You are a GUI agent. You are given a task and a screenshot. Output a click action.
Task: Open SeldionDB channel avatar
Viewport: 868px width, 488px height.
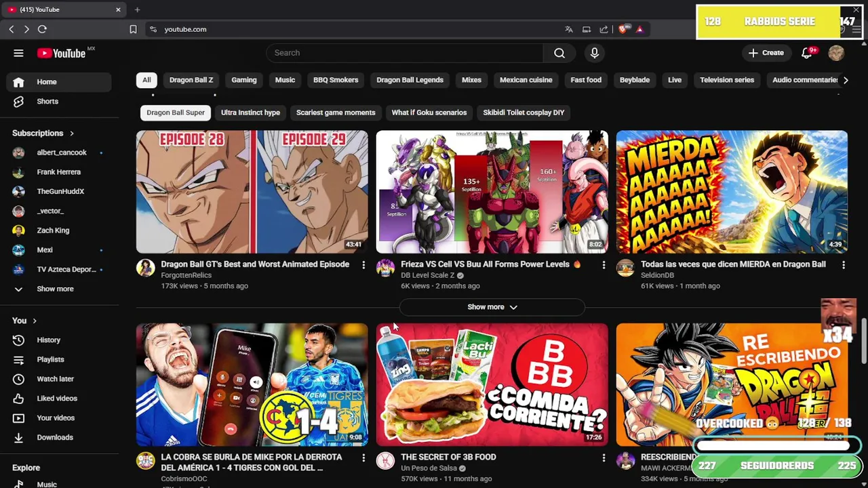[x=625, y=268]
